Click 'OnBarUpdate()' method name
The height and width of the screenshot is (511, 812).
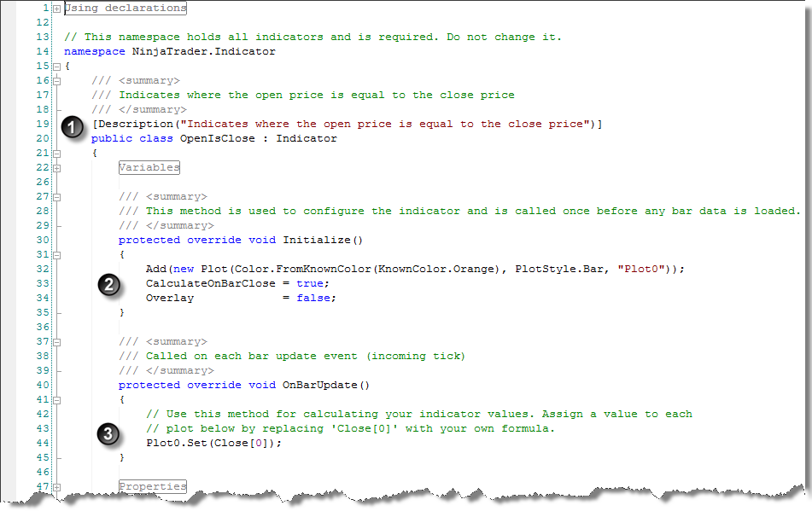(325, 385)
